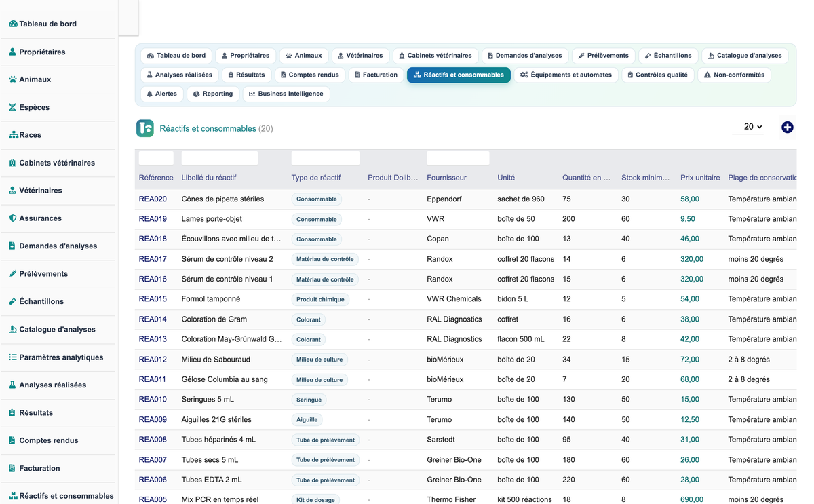814x504 pixels.
Task: Go to the Facturation top tab
Action: [376, 75]
